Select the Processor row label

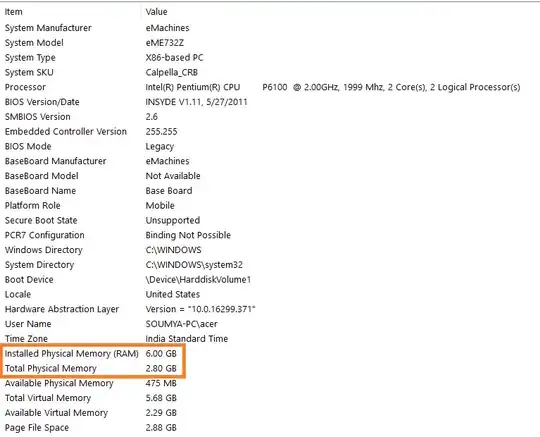pyautogui.click(x=25, y=87)
